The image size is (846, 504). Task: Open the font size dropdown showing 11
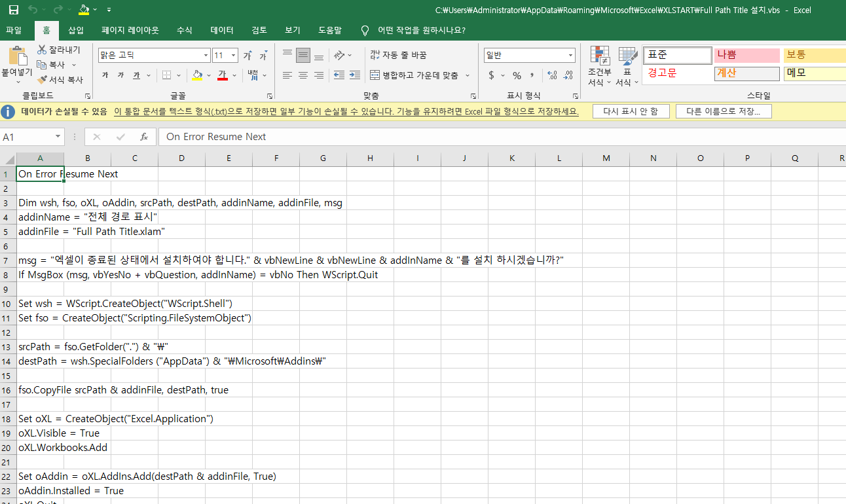(234, 56)
